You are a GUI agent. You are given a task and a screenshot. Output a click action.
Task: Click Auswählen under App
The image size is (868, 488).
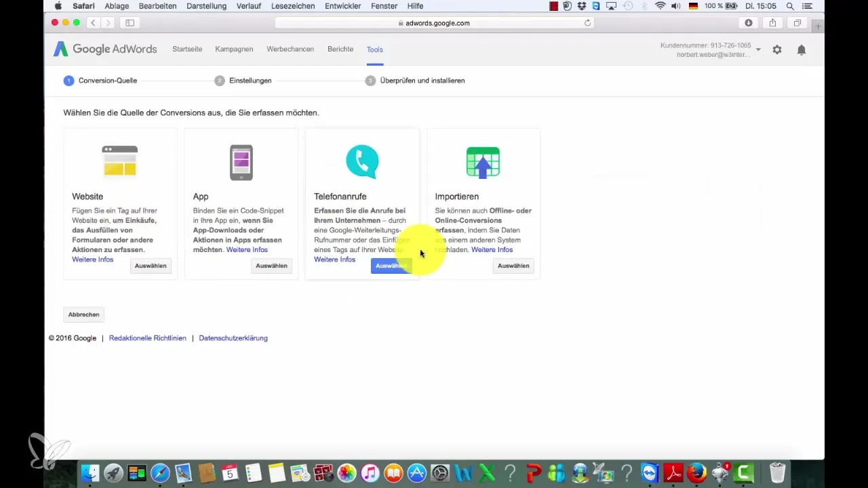(x=271, y=266)
